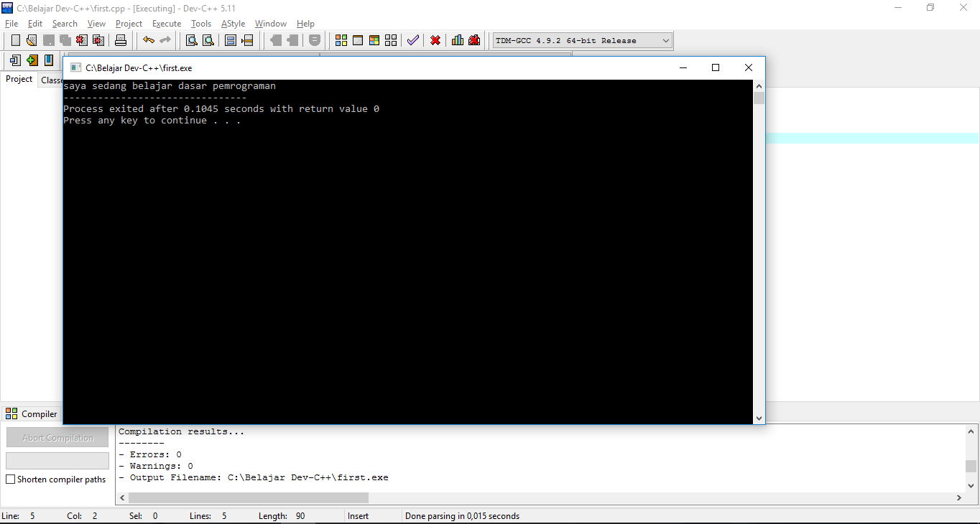980x524 pixels.
Task: Compile the project using colored-blocks icon
Action: (341, 40)
